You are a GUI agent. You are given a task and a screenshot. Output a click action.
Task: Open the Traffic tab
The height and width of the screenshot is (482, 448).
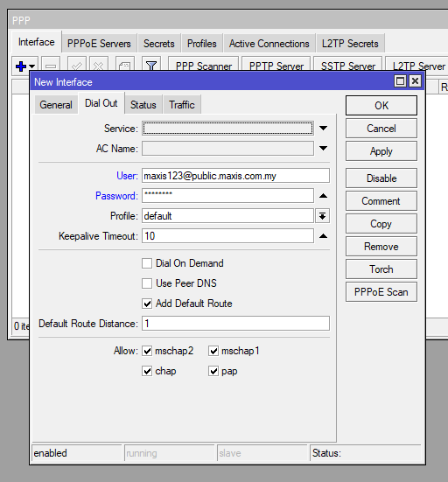182,105
